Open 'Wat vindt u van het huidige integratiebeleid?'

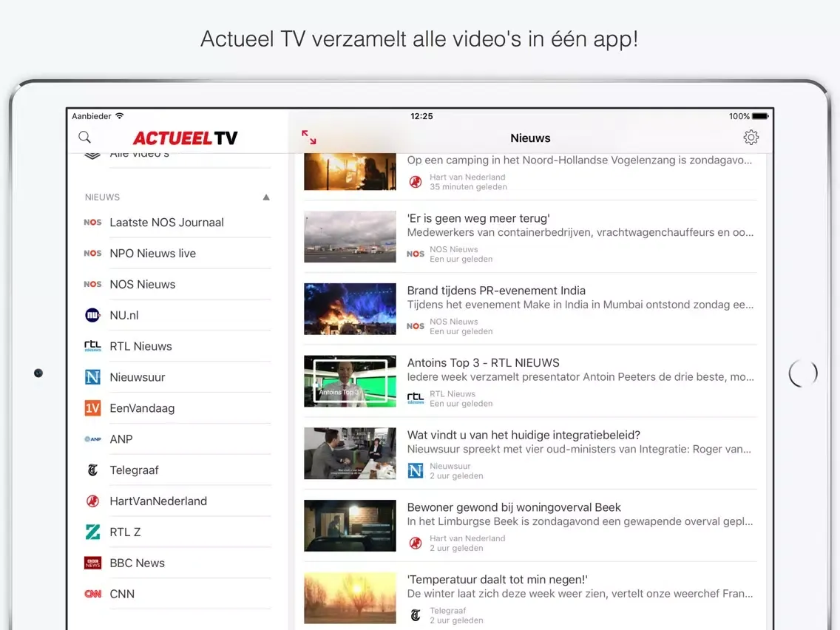click(x=524, y=435)
